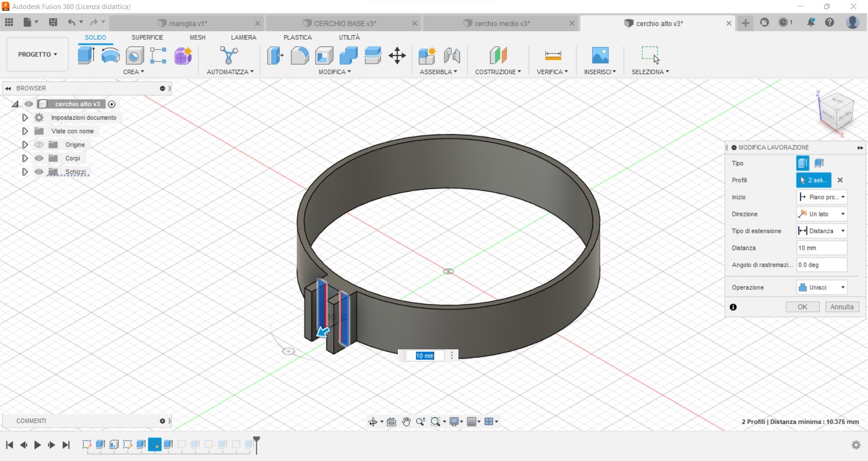Select the Estrusione tool in CREA

(86, 55)
